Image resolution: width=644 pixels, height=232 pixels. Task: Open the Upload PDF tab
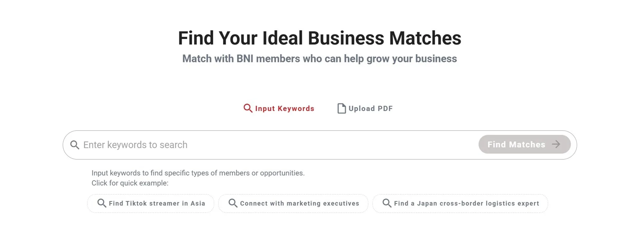[x=370, y=108]
